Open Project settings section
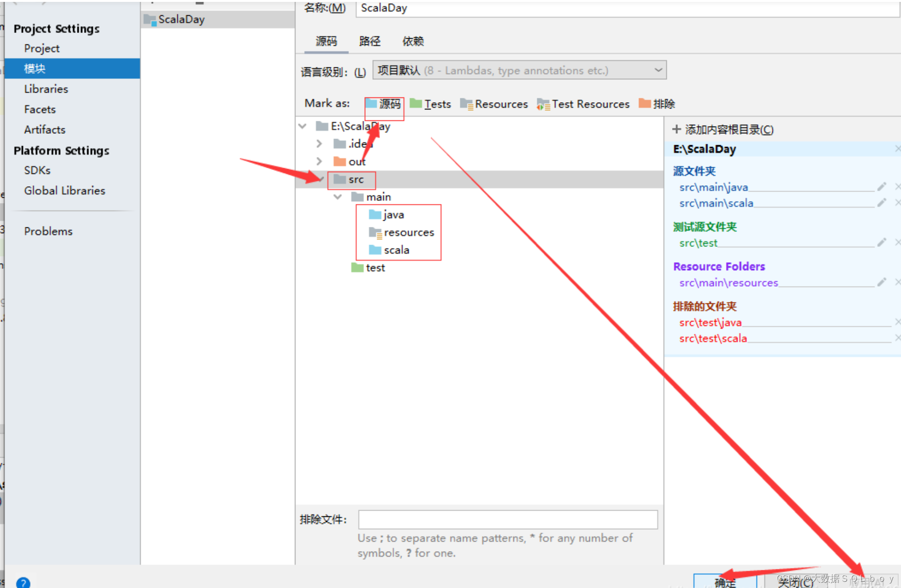This screenshot has height=588, width=901. (x=42, y=48)
